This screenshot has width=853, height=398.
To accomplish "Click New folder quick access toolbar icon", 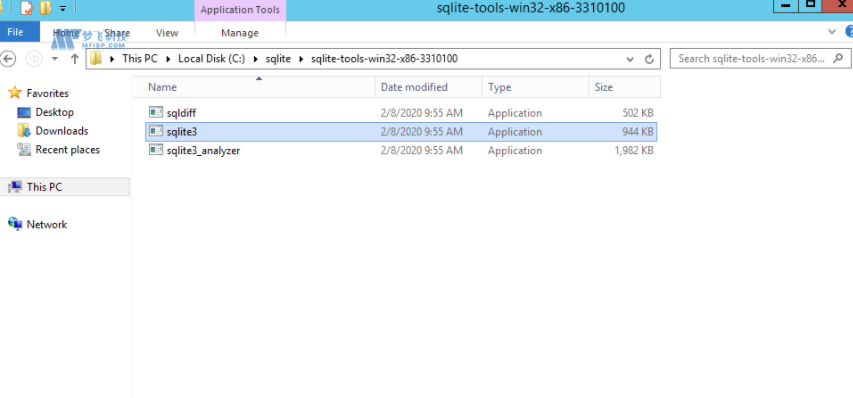I will [46, 8].
